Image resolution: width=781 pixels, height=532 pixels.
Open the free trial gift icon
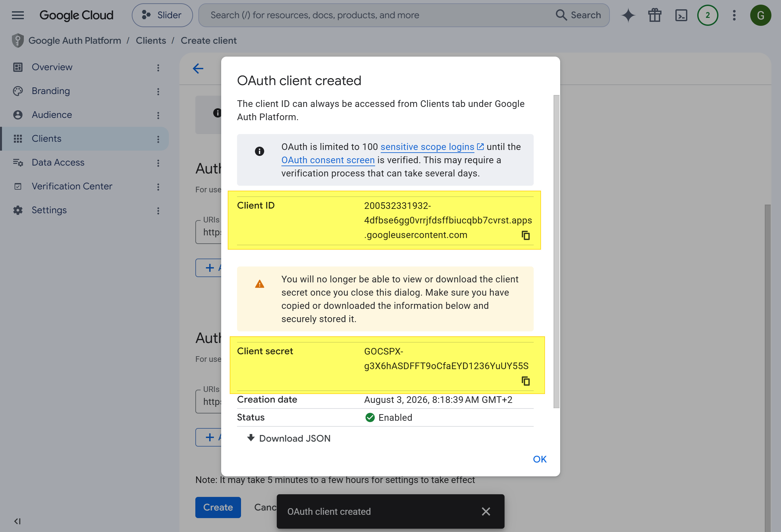point(655,15)
